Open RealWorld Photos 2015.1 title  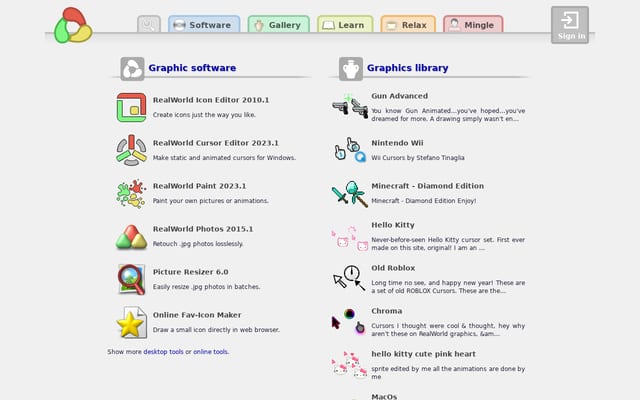tap(203, 229)
